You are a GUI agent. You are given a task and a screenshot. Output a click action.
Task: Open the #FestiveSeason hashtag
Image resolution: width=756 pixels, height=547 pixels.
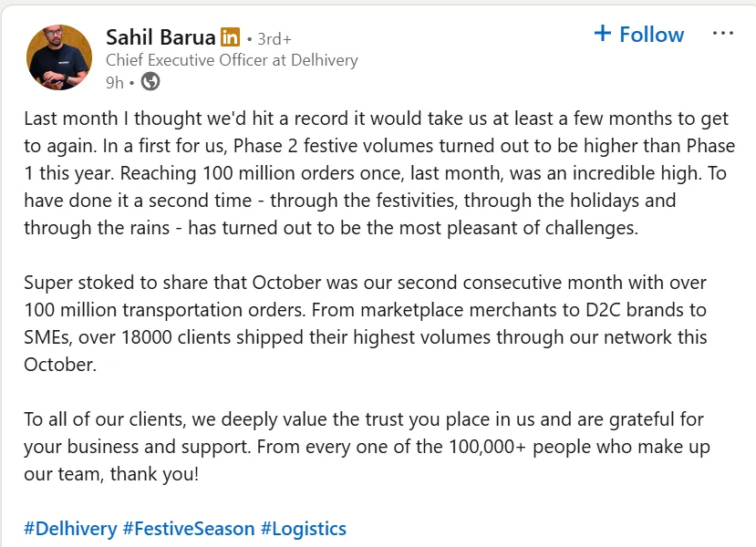tap(189, 529)
